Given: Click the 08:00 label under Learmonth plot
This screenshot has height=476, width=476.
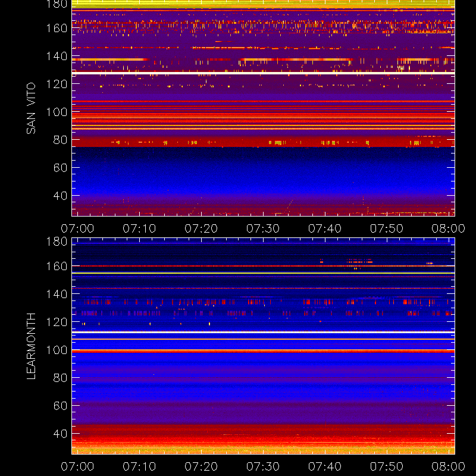Looking at the screenshot, I should pyautogui.click(x=449, y=466).
